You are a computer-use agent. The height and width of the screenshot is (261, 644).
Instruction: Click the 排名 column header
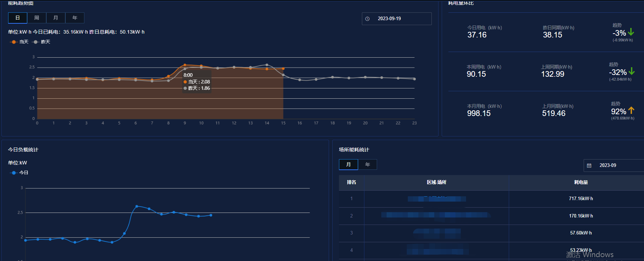click(351, 182)
